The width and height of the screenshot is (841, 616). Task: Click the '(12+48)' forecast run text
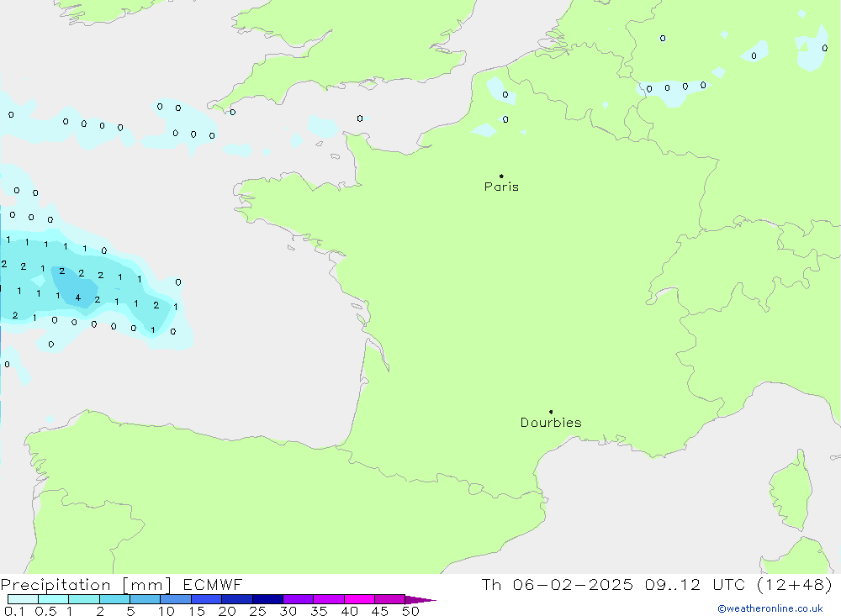point(795,584)
